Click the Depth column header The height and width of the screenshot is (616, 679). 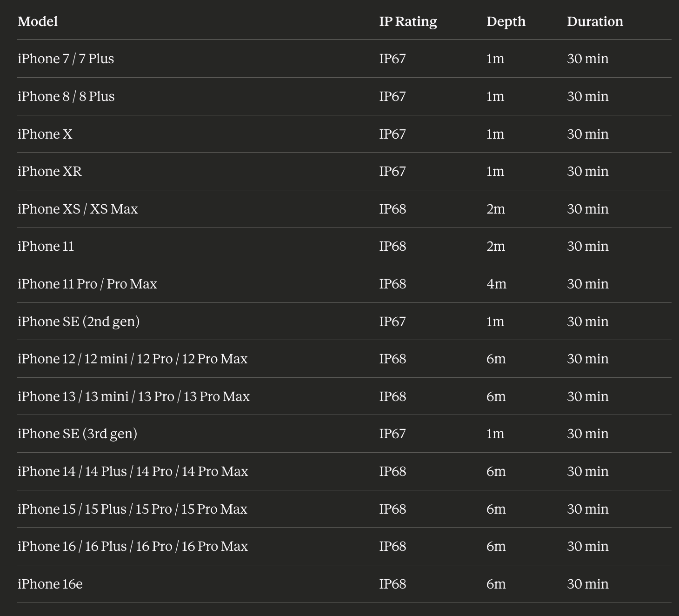pyautogui.click(x=506, y=21)
